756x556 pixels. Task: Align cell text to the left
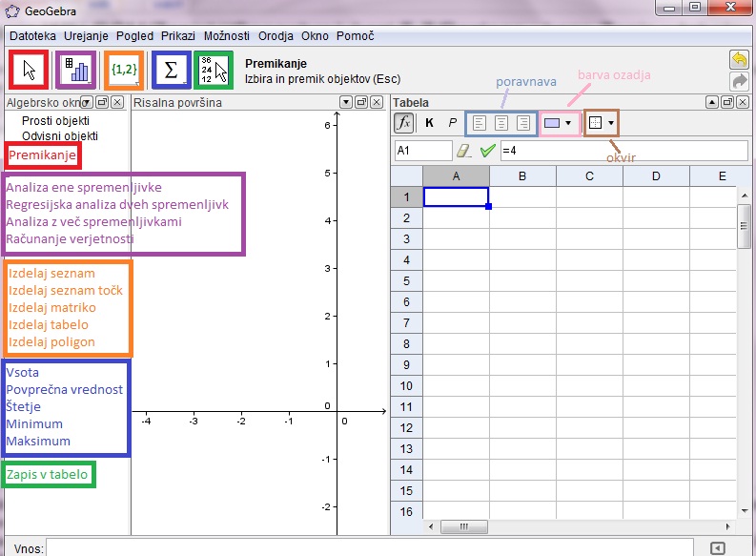tap(480, 123)
